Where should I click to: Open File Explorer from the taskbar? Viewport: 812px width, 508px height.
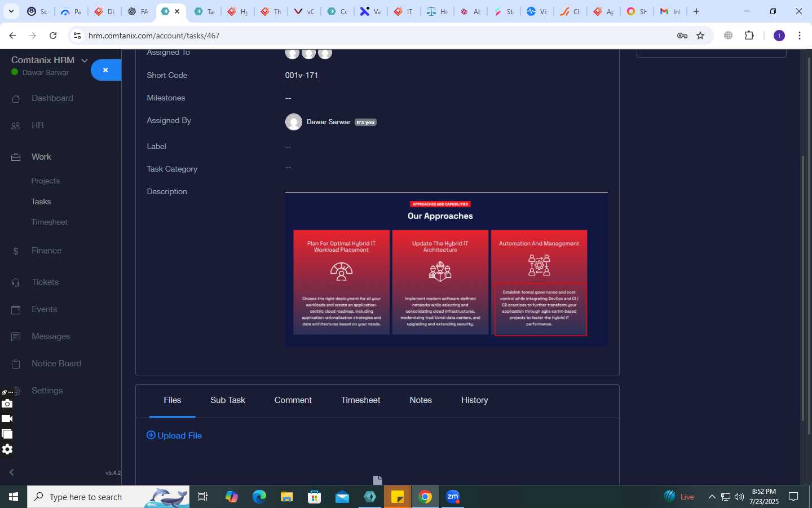pos(287,497)
